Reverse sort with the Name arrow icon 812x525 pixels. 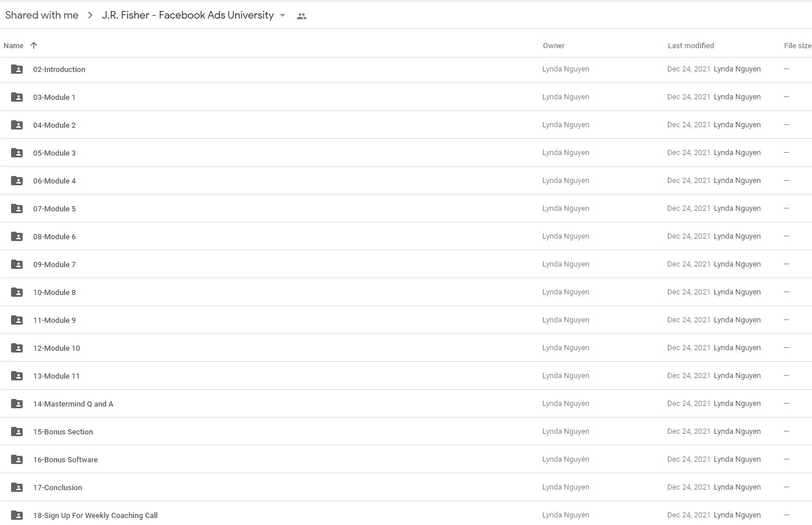pyautogui.click(x=34, y=45)
